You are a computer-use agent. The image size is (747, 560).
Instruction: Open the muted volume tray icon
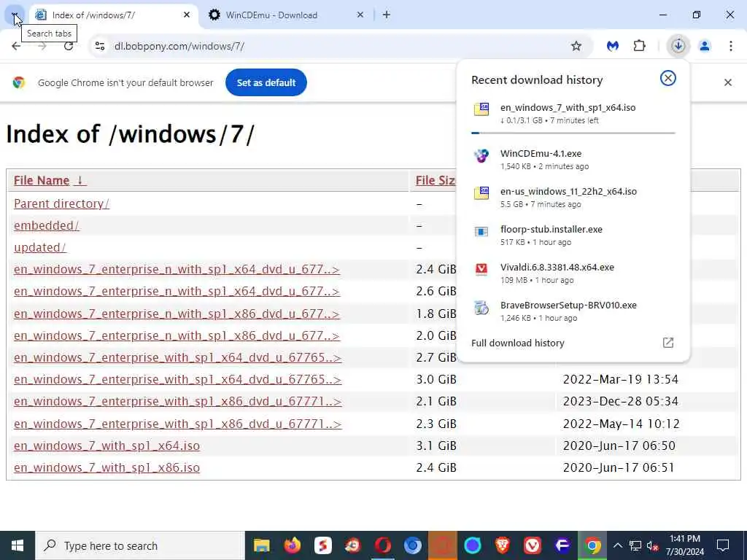(x=652, y=545)
